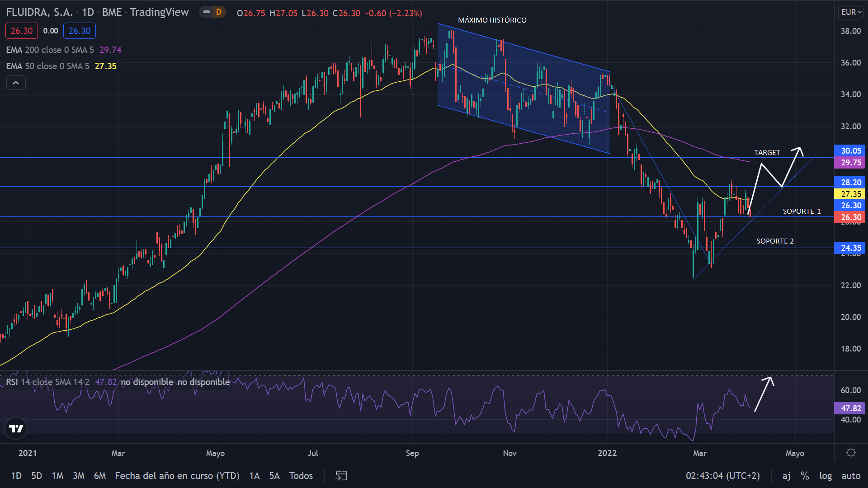
Task: Click the delayed data D badge
Action: (219, 12)
